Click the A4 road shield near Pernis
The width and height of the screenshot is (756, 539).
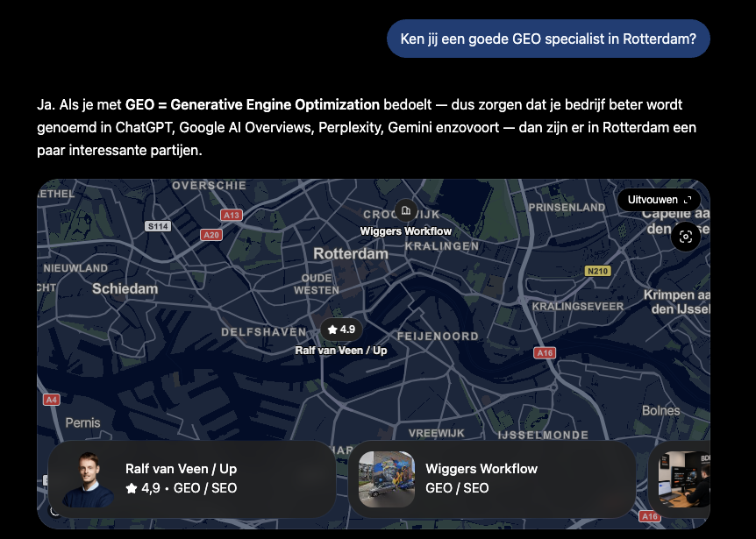coord(52,400)
